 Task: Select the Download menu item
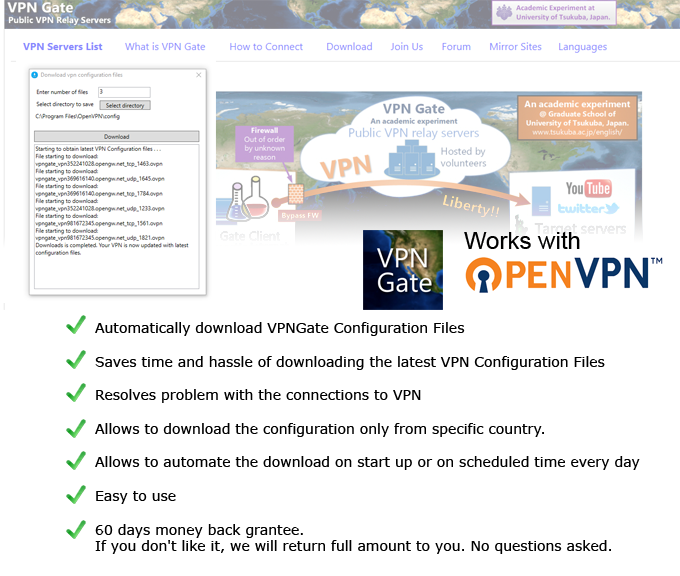(349, 47)
